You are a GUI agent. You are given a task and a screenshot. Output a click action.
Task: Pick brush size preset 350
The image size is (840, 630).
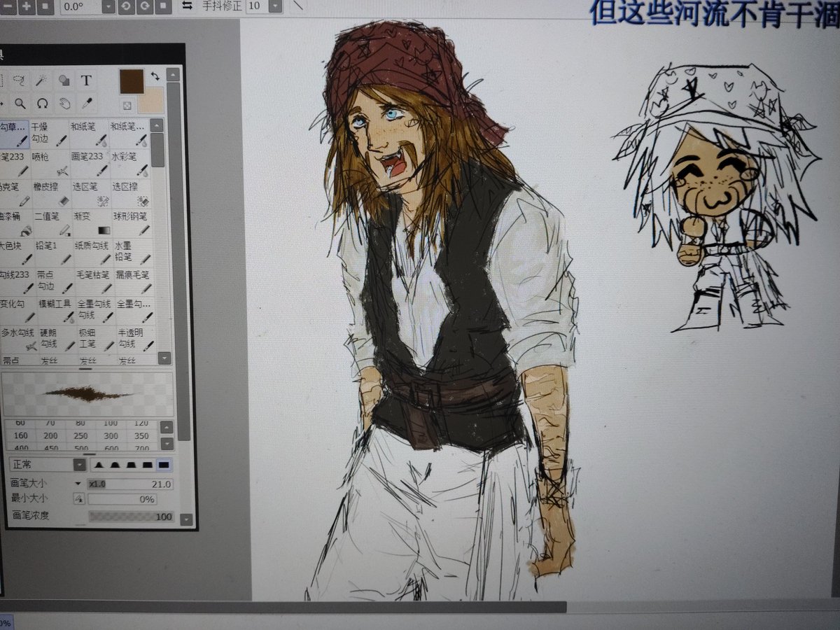[x=141, y=435]
